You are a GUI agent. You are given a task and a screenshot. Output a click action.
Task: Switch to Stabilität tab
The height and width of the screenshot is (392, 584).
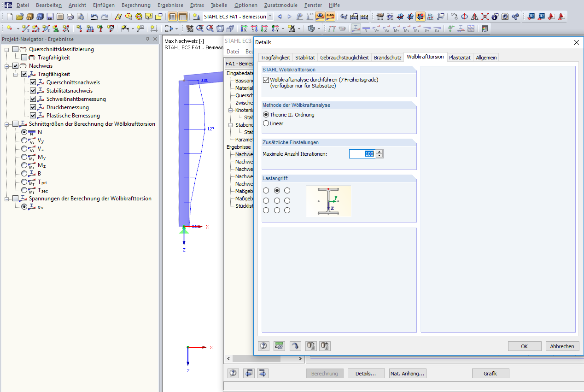point(305,58)
